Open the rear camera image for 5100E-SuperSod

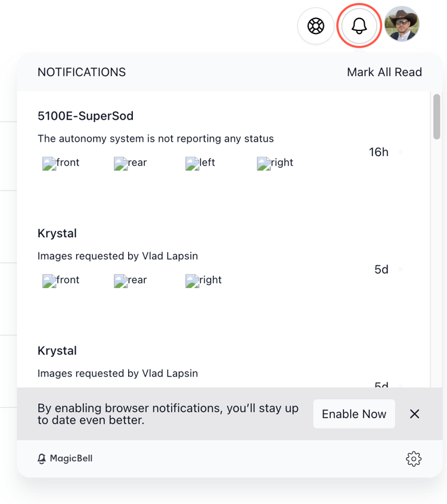(130, 163)
